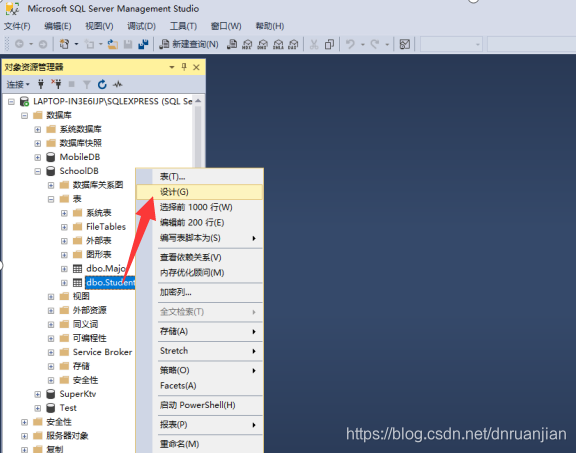This screenshot has height=453, width=576.
Task: Collapse the LAPTOP-IN3E6IJP\SQLEXPRESS server node
Action: pyautogui.click(x=11, y=101)
